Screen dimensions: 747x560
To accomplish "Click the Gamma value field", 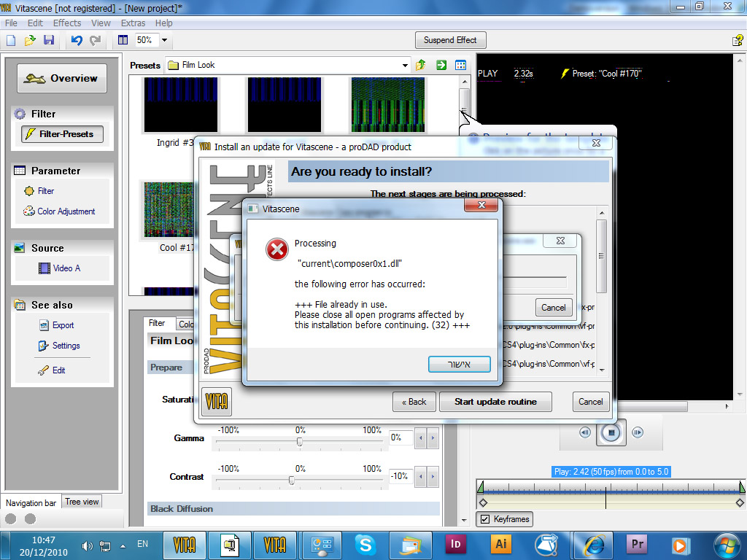I will (x=400, y=437).
